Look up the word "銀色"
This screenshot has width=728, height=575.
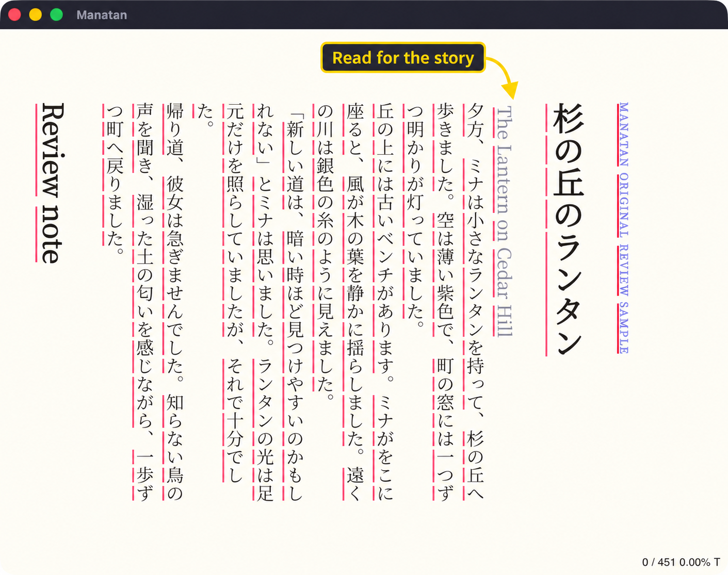(325, 174)
